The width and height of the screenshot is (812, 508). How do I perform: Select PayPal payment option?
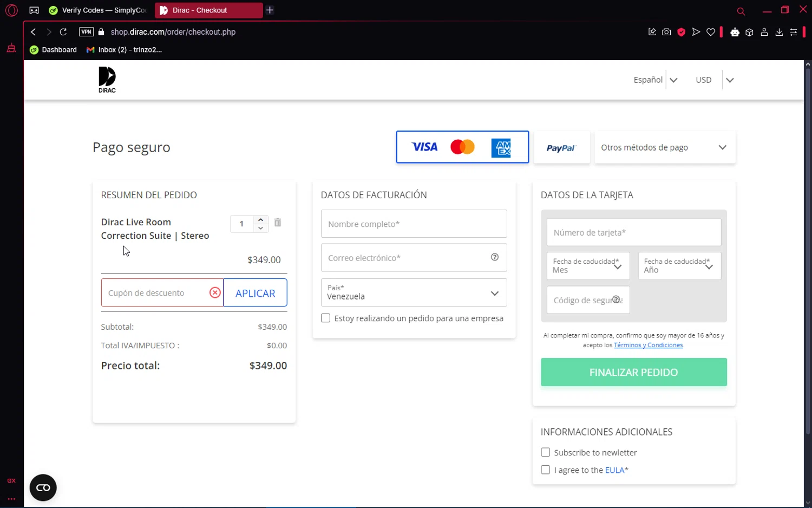[561, 147]
